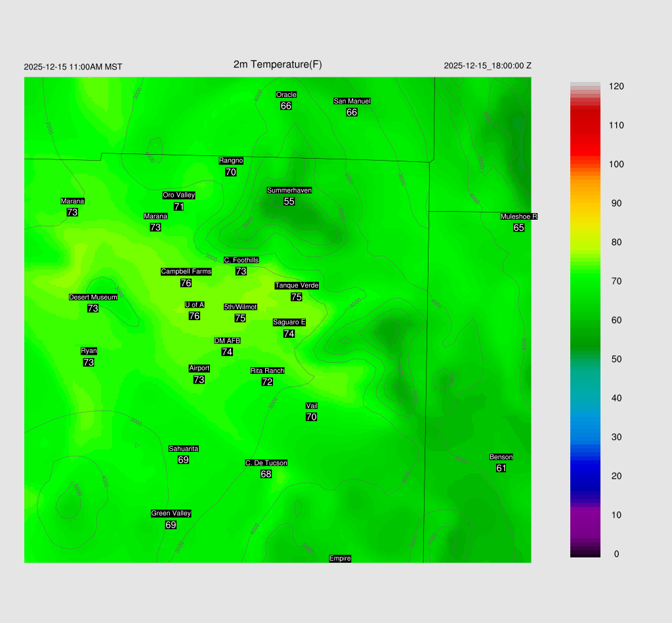Image resolution: width=672 pixels, height=623 pixels.
Task: Click the Sahuarita station label
Action: point(183,449)
